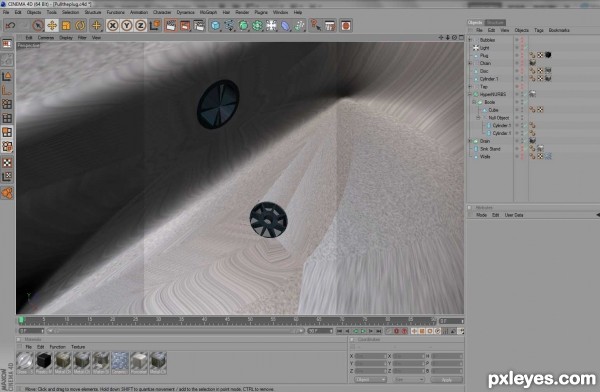Image resolution: width=600 pixels, height=392 pixels.
Task: Click the red record keyframe button
Action: coord(396,331)
